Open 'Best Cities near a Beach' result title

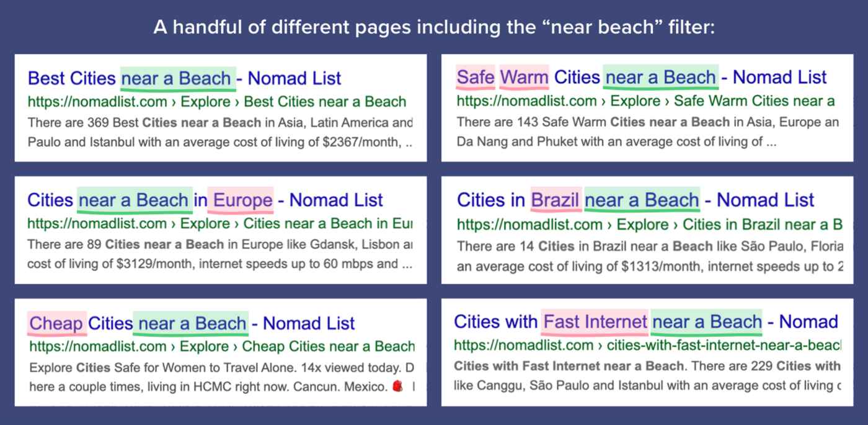click(x=185, y=78)
